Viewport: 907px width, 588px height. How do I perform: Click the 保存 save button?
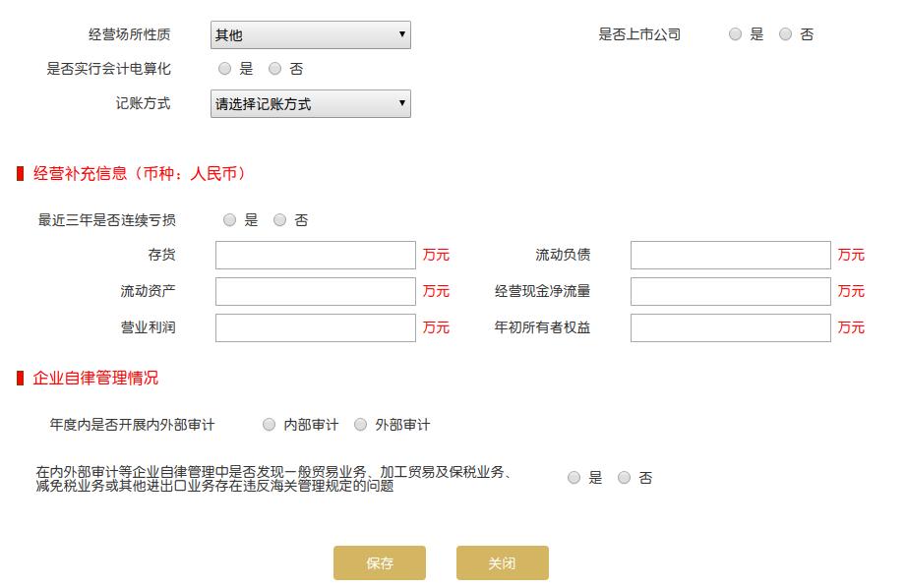(380, 562)
